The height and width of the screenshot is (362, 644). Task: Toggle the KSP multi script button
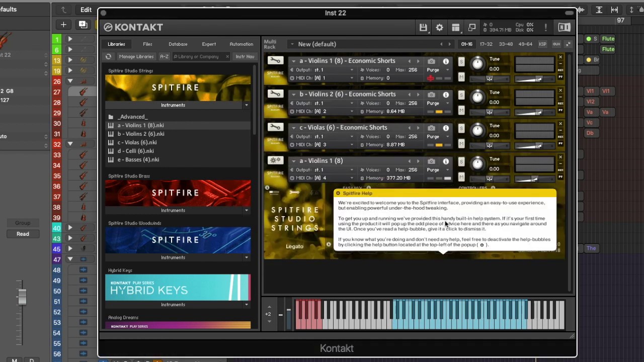[x=542, y=44]
